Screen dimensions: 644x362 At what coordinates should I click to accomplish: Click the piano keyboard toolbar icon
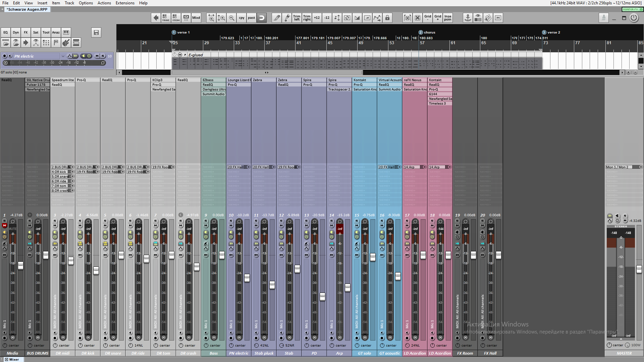point(66,33)
